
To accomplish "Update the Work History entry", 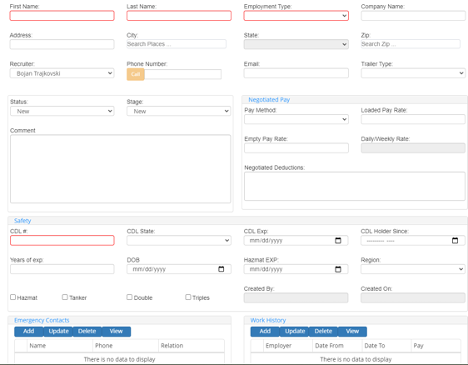I will pos(295,331).
